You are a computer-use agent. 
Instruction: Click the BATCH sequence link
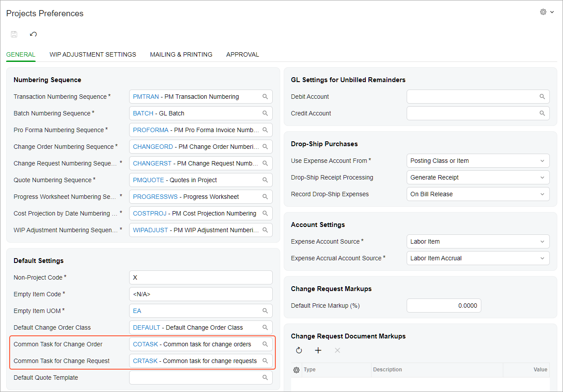143,113
